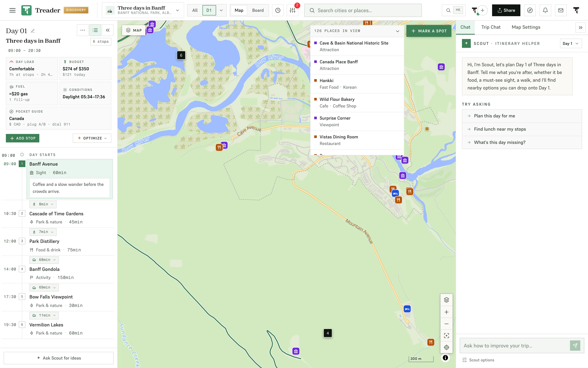Screen dimensions: 588x368
Task: Focus the search cities or places field
Action: pyautogui.click(x=363, y=10)
